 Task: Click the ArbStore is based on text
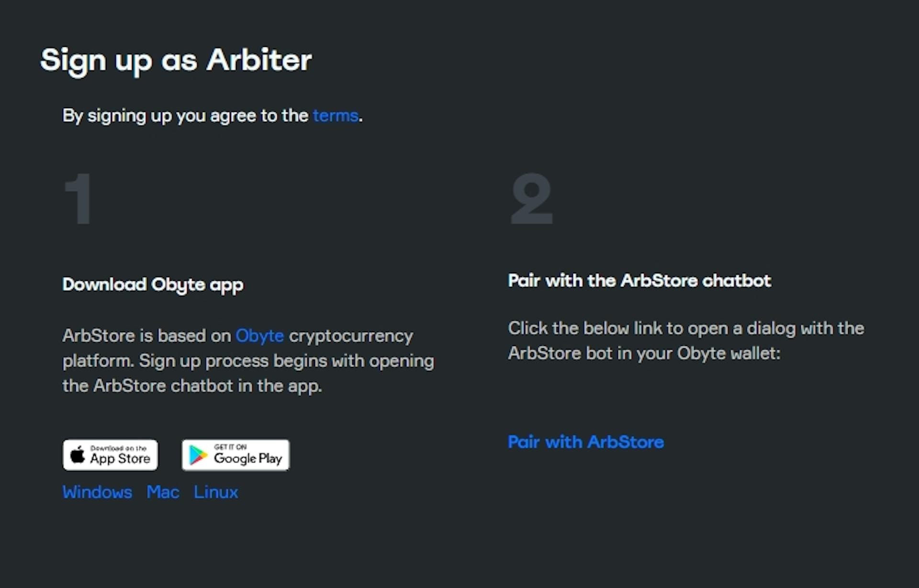tap(147, 336)
